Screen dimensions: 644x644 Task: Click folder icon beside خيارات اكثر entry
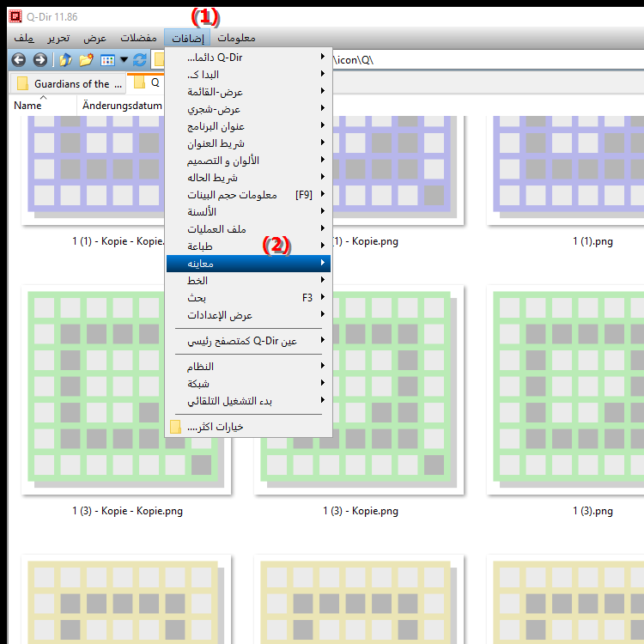175,427
